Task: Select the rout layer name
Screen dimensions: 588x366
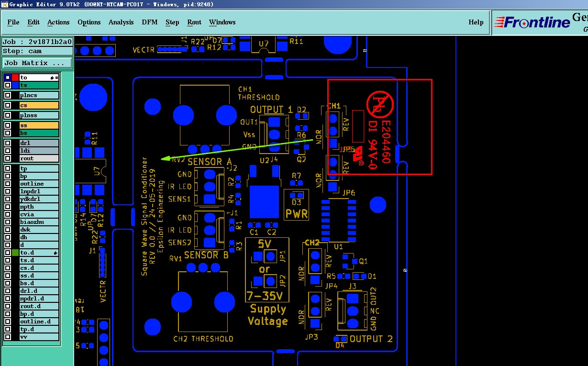Action: 39,158
